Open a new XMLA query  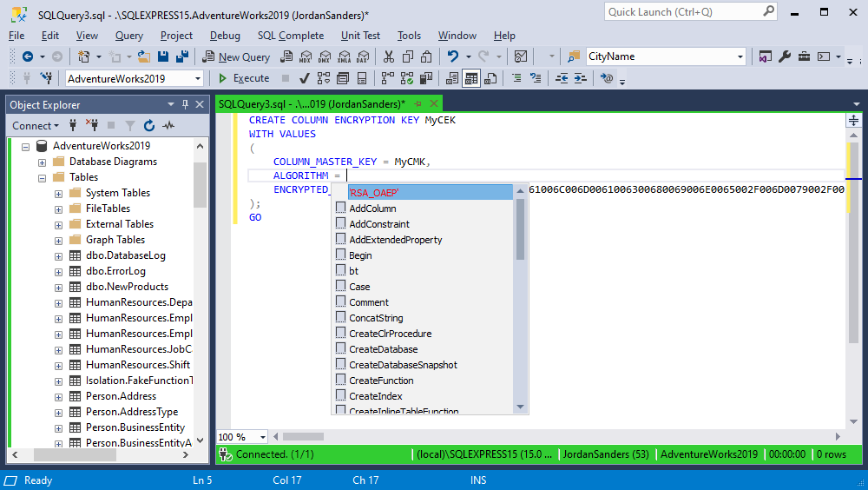[344, 56]
